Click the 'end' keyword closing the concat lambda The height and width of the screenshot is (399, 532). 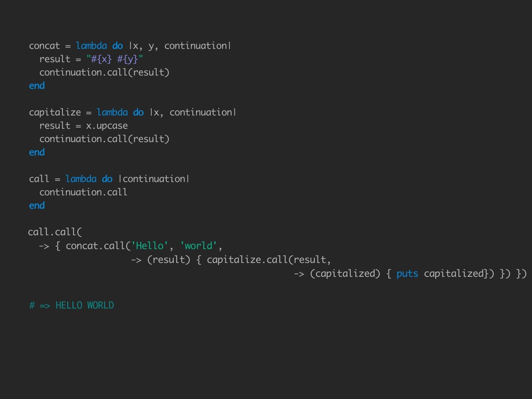click(x=37, y=86)
